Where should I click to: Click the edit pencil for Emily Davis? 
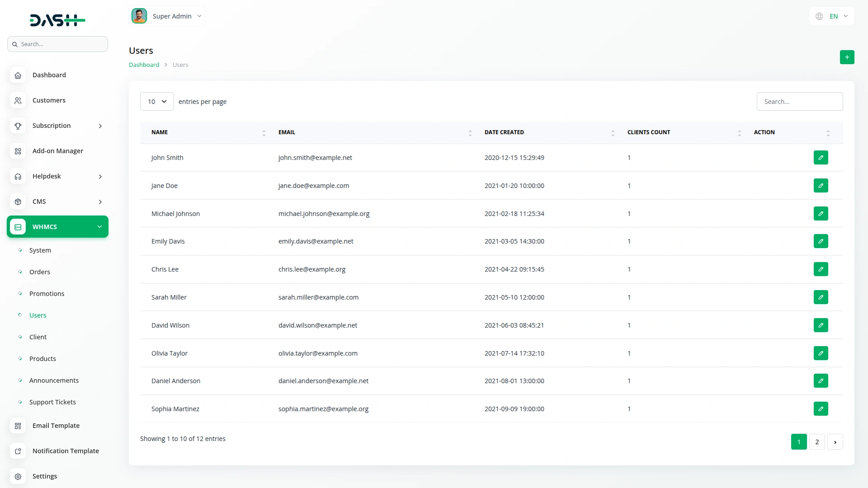point(821,241)
